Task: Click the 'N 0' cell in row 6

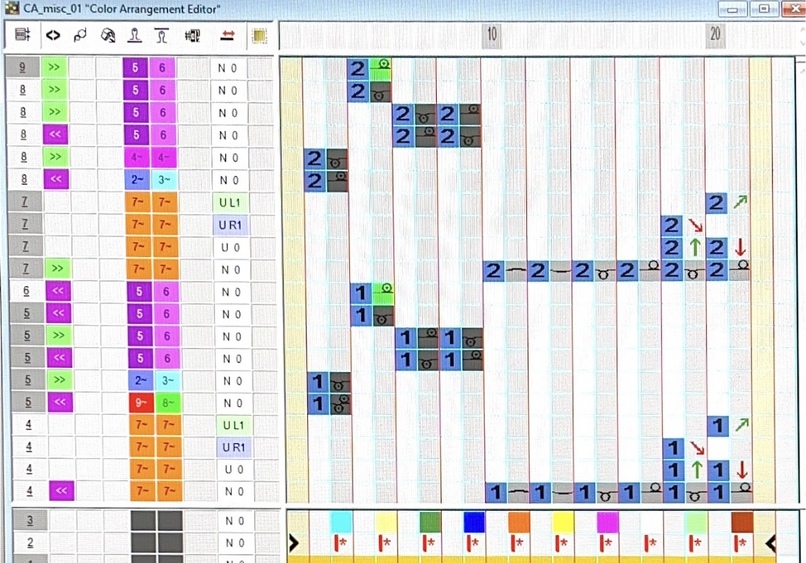Action: (x=231, y=292)
